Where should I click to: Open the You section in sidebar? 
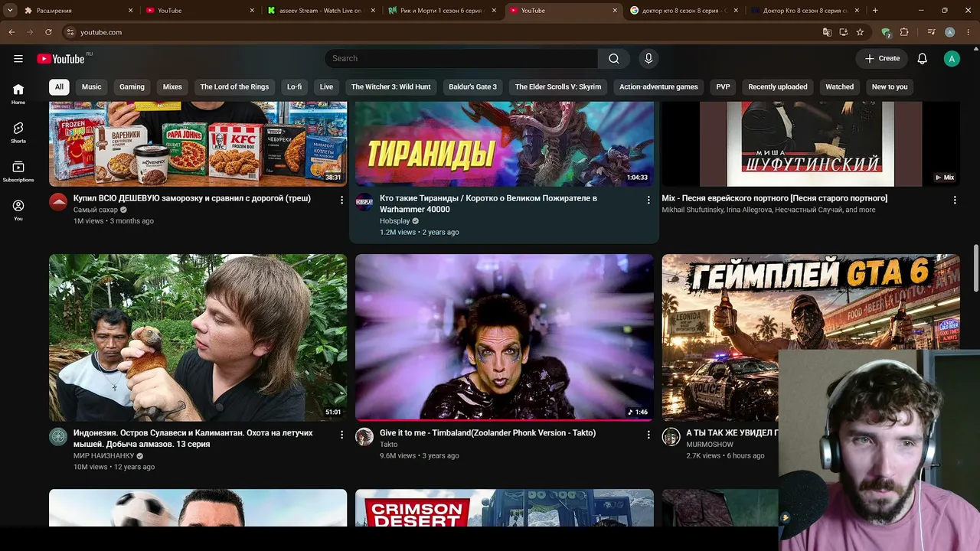coord(18,210)
